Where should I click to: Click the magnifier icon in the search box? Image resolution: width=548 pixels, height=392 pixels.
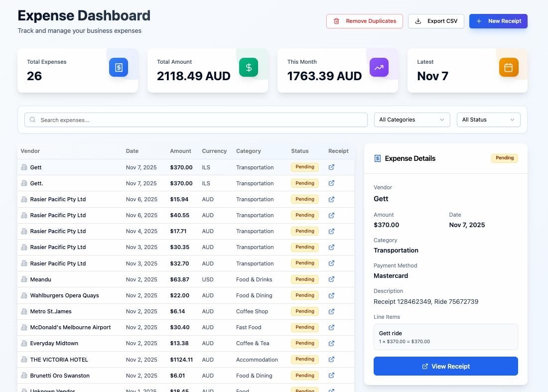(32, 120)
